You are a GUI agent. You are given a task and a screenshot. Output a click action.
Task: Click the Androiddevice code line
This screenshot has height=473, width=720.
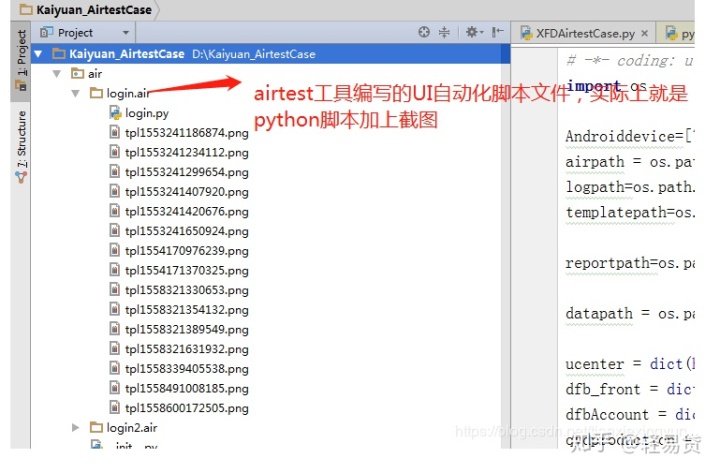pos(630,136)
